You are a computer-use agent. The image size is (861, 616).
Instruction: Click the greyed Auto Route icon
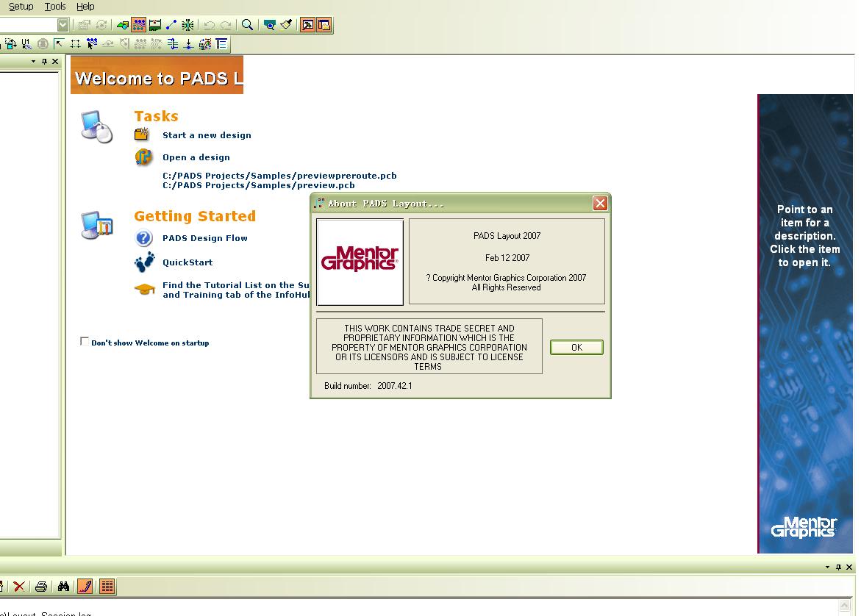(125, 44)
